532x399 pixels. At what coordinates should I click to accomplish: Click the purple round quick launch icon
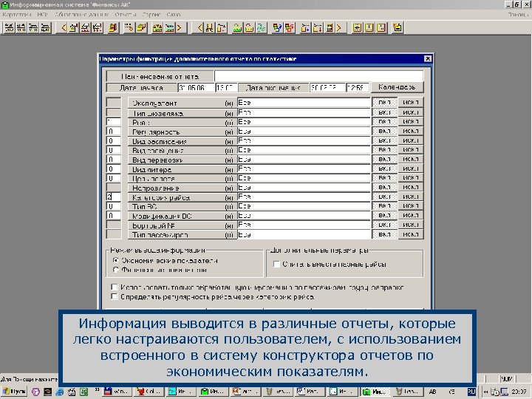(35, 392)
